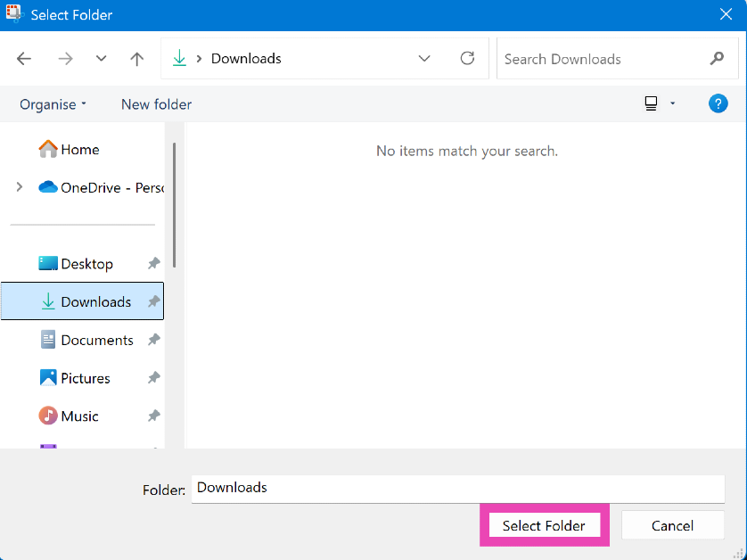Click the search magnifier icon
The image size is (747, 560).
[717, 59]
